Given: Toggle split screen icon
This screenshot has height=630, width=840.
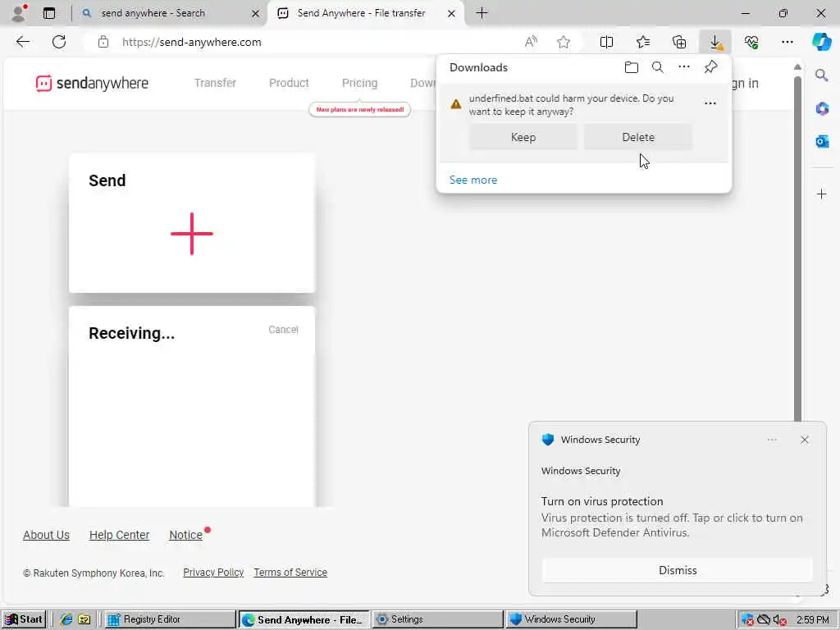Looking at the screenshot, I should coord(606,42).
